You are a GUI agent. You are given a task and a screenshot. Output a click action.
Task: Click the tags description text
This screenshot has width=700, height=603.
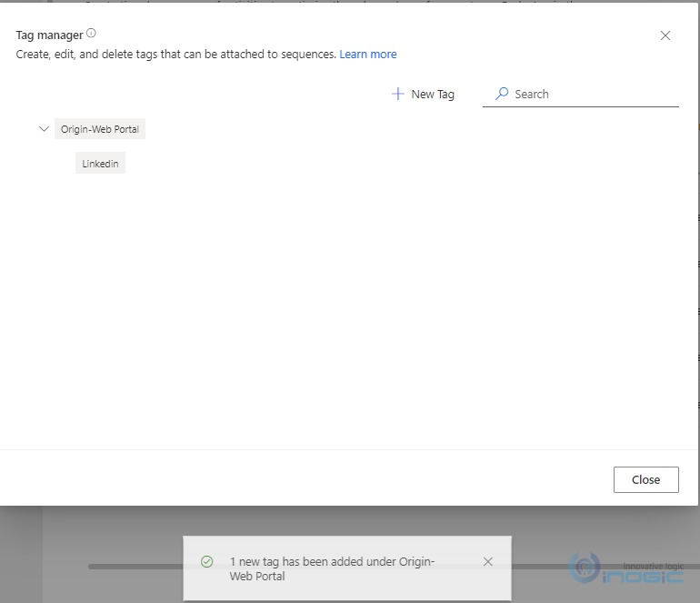click(x=173, y=55)
